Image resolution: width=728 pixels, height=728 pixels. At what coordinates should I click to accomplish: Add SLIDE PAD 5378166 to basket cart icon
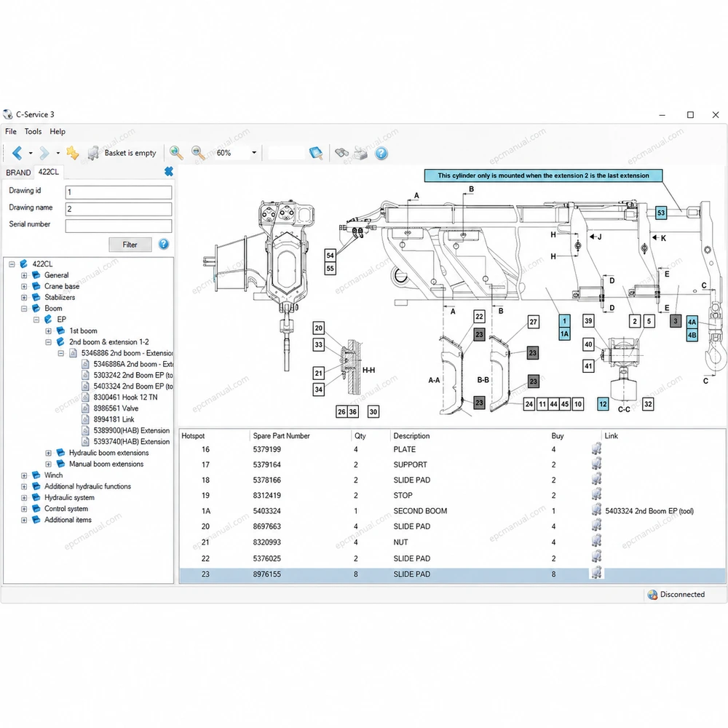click(x=597, y=480)
